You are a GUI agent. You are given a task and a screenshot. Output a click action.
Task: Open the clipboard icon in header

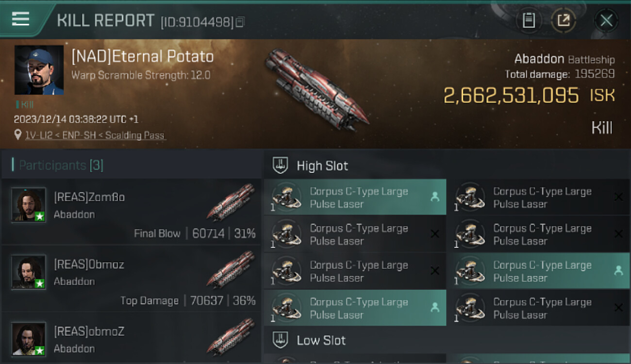(x=529, y=20)
